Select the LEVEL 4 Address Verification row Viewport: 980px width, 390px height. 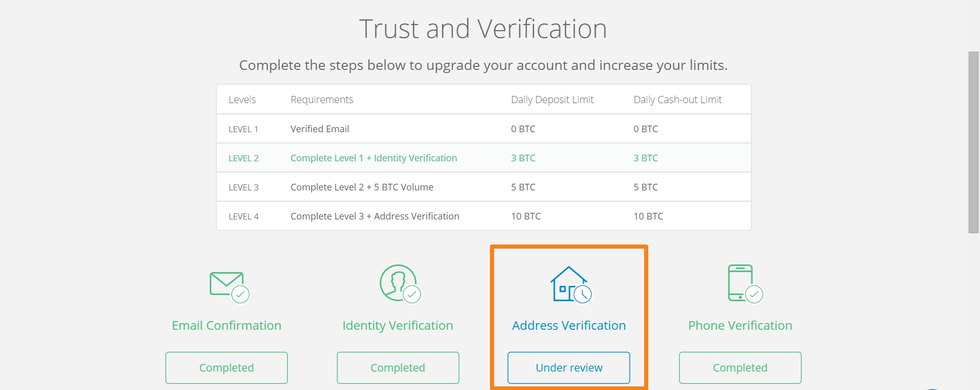pyautogui.click(x=484, y=216)
